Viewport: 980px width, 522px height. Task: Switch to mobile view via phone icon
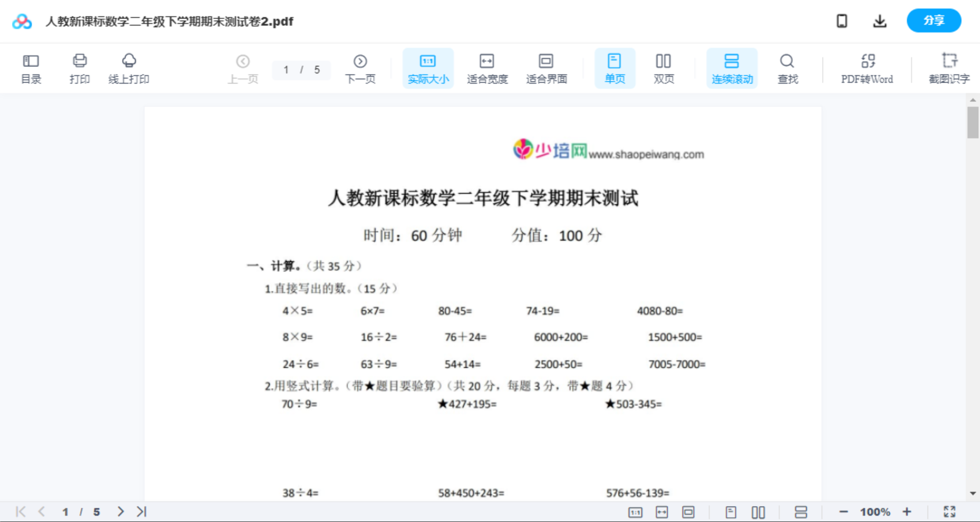(x=842, y=20)
